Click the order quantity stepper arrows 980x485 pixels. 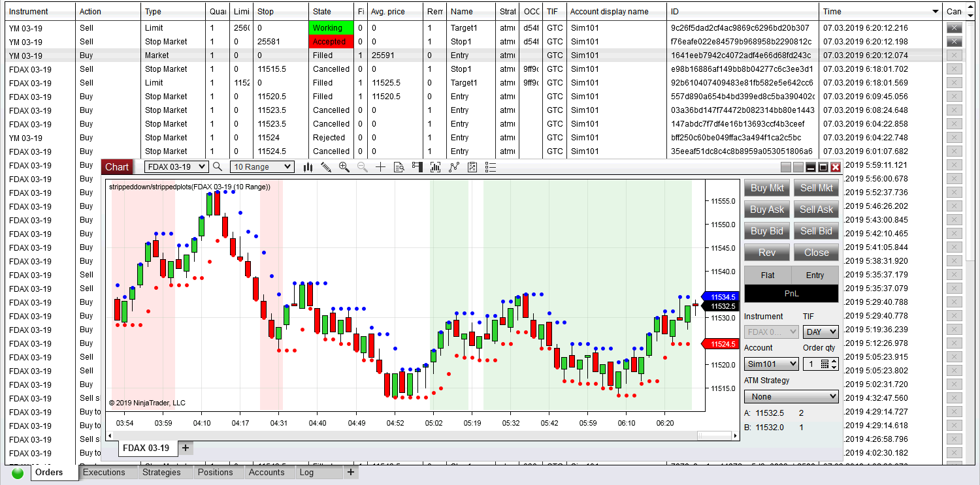834,364
